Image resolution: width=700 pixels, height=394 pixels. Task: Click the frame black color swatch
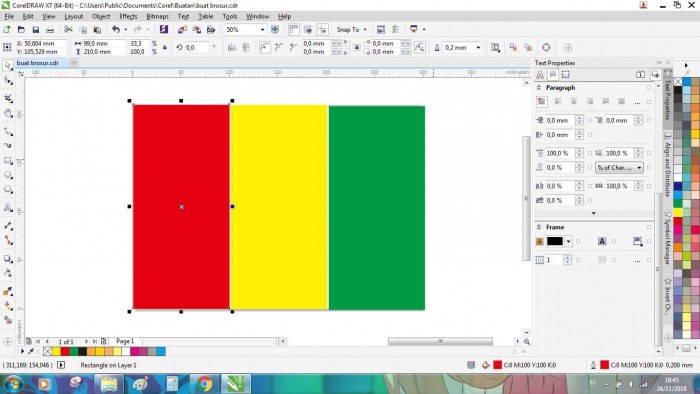[x=555, y=241]
